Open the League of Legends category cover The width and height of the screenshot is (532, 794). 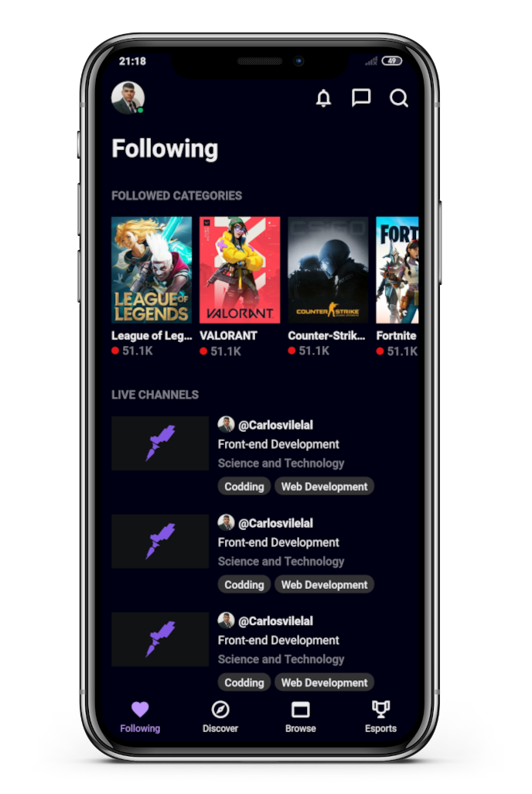(x=152, y=270)
